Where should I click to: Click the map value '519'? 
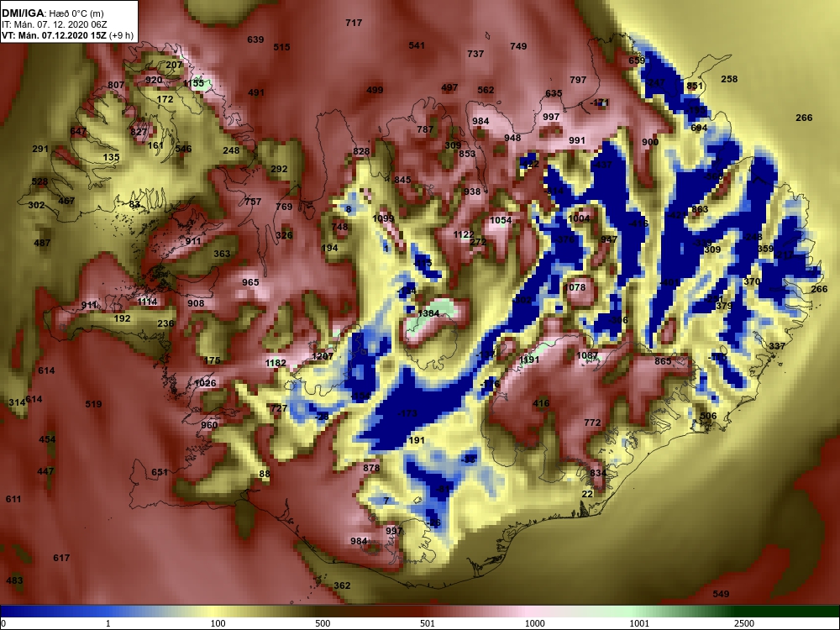[94, 405]
